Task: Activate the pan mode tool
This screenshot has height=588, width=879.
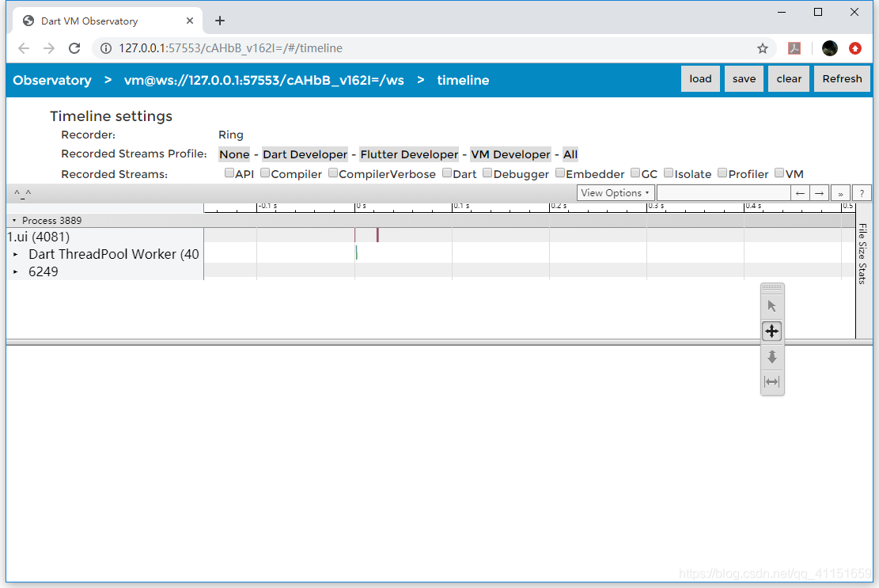Action: 772,332
